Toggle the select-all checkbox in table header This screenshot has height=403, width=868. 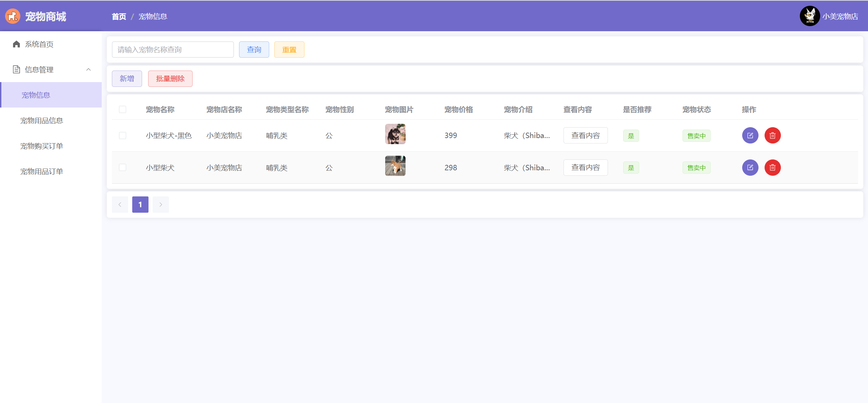[x=123, y=110]
